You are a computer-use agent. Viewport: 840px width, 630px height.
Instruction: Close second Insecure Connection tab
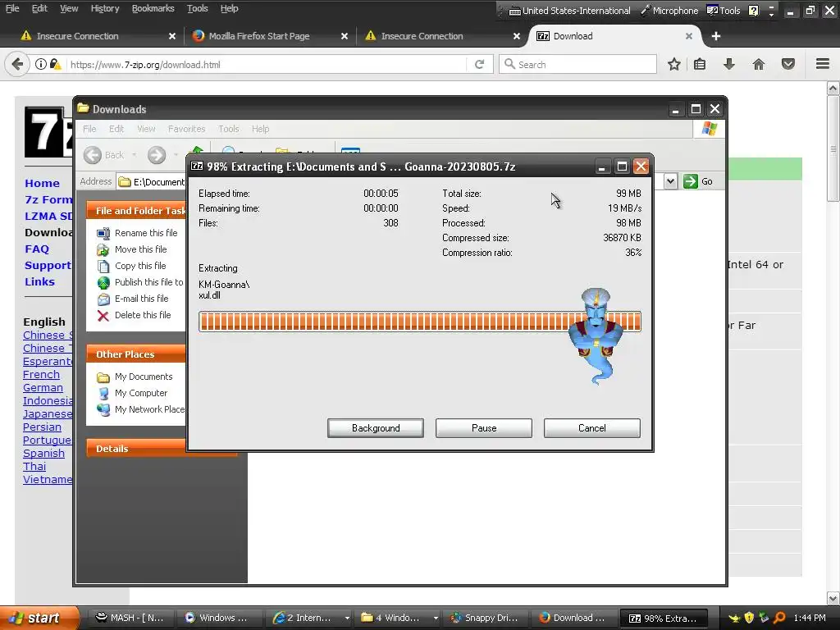517,36
